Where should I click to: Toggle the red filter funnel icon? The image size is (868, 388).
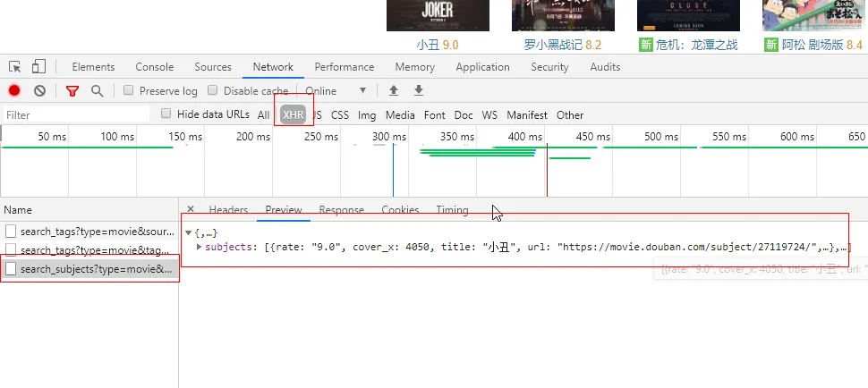point(72,91)
